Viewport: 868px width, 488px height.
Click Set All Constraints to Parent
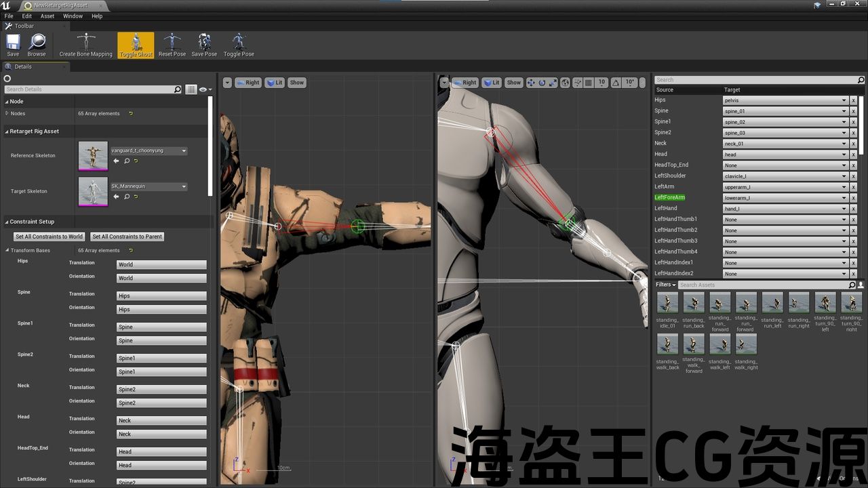pos(127,237)
